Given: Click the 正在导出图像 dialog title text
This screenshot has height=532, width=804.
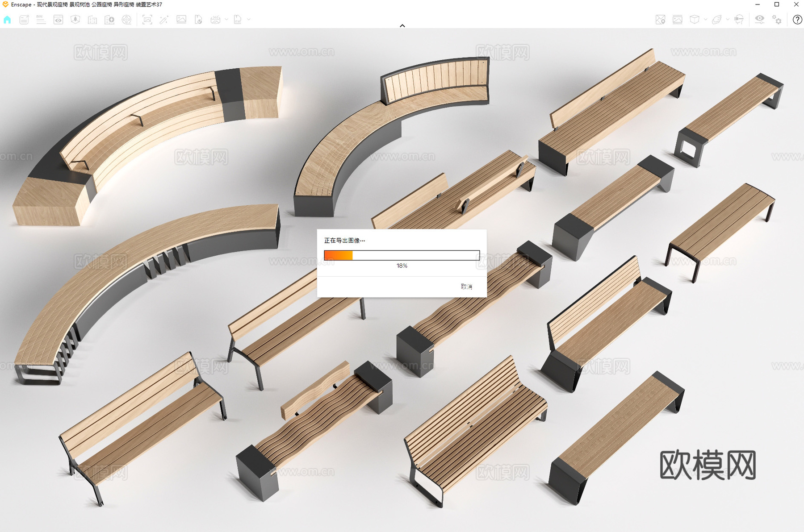Looking at the screenshot, I should click(344, 241).
